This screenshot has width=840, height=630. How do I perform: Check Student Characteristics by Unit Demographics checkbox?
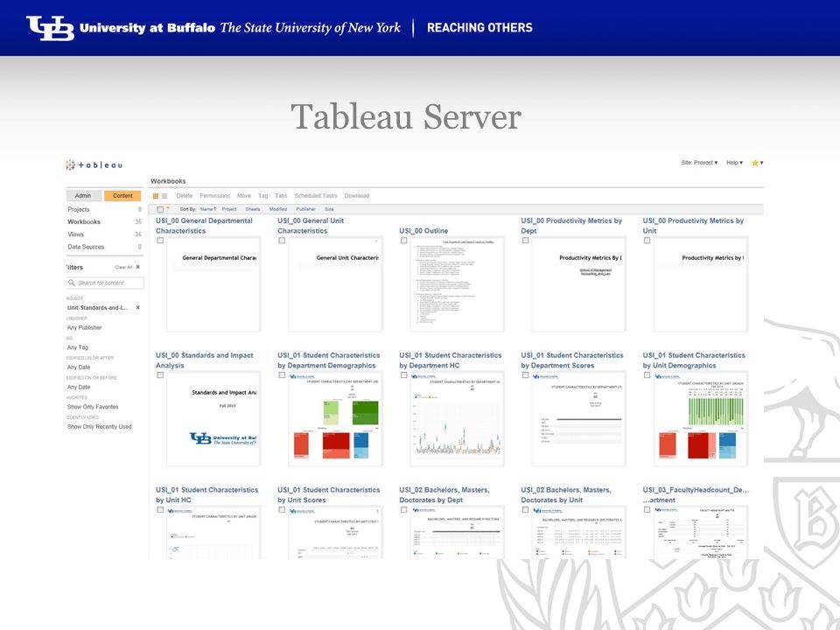(647, 375)
